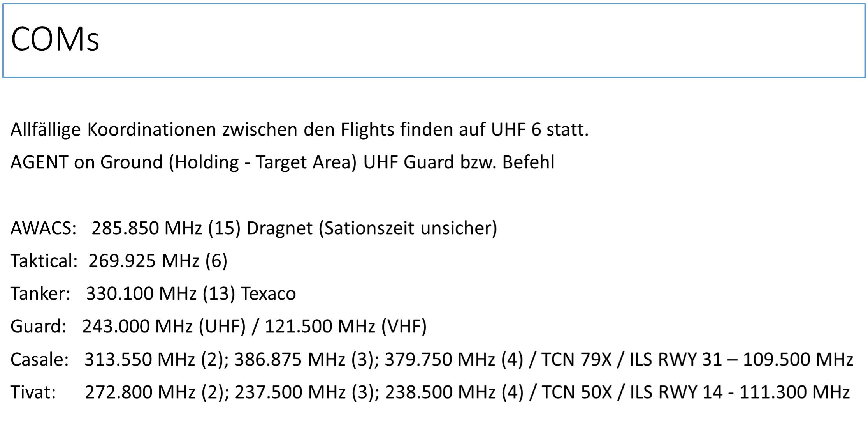Image resolution: width=868 pixels, height=438 pixels.
Task: Click the 121.500 MHz (VHF) frequency
Action: click(x=346, y=326)
